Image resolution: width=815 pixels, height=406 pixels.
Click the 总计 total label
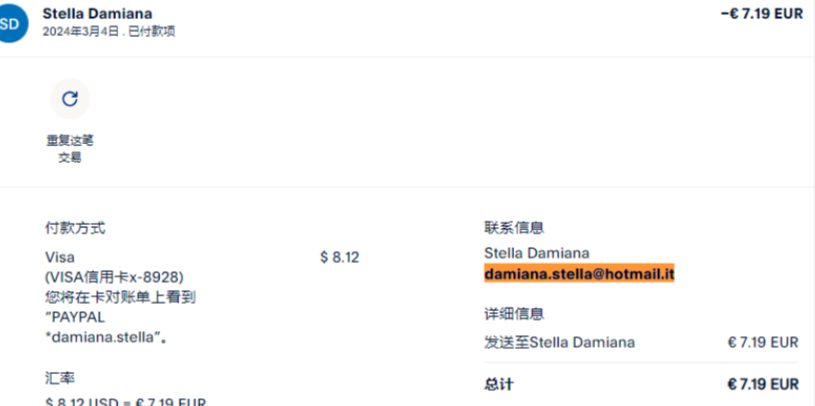[498, 384]
